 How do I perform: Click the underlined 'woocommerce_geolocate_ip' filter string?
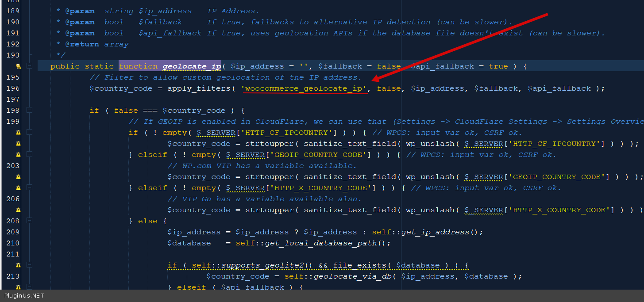(304, 88)
